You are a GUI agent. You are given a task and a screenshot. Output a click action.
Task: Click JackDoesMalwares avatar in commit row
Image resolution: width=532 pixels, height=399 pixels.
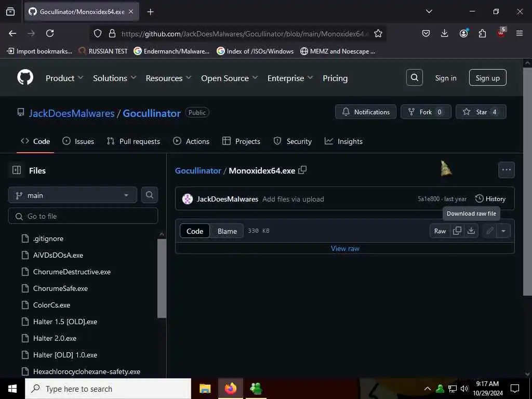click(x=187, y=199)
